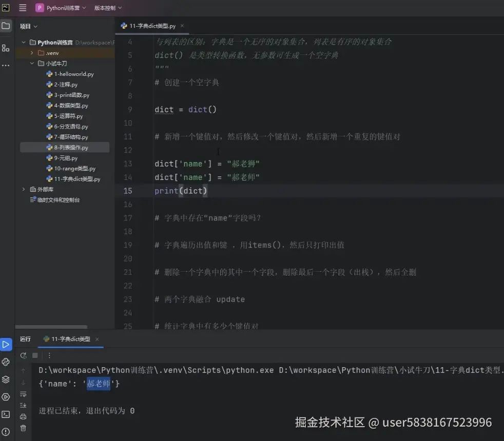Open the Run tool window

click(x=6, y=344)
